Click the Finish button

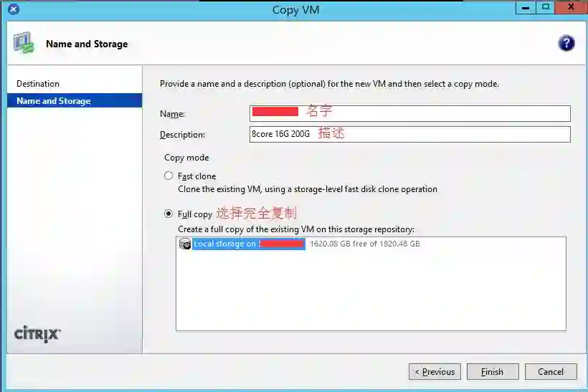(x=493, y=371)
